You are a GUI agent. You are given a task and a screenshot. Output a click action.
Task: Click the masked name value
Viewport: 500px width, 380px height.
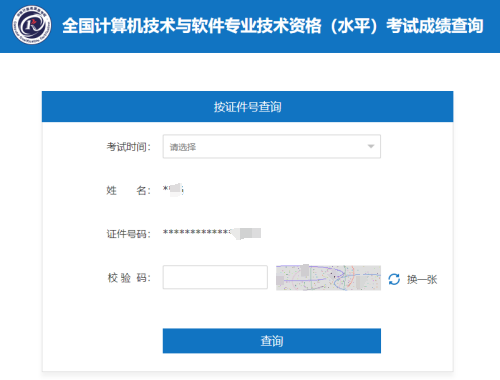173,190
